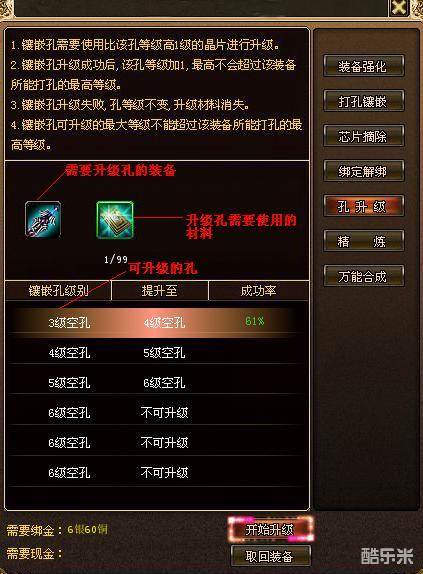
Task: Select the 5级空孔 to 6级空孔 row
Action: point(157,383)
